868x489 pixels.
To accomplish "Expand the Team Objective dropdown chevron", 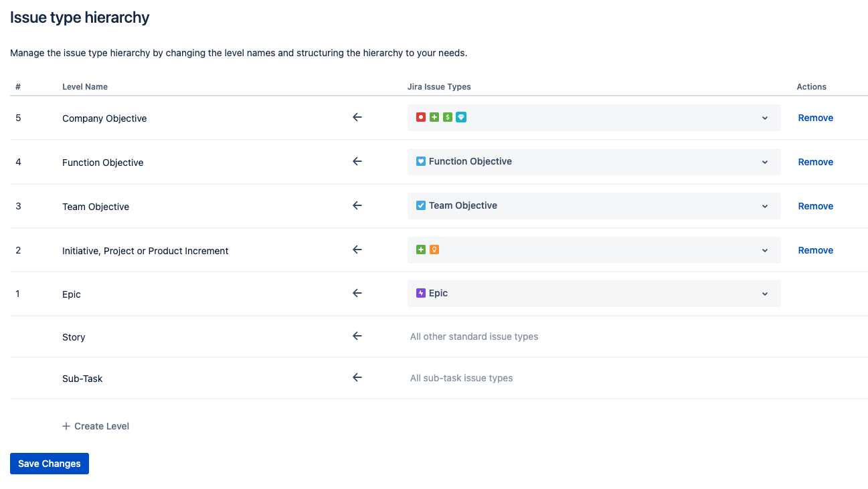I will (764, 205).
